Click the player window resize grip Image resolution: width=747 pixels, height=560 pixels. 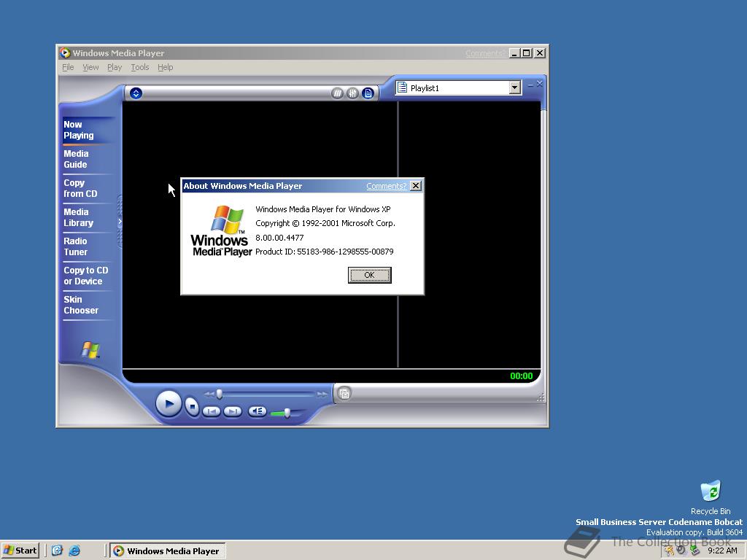[541, 397]
